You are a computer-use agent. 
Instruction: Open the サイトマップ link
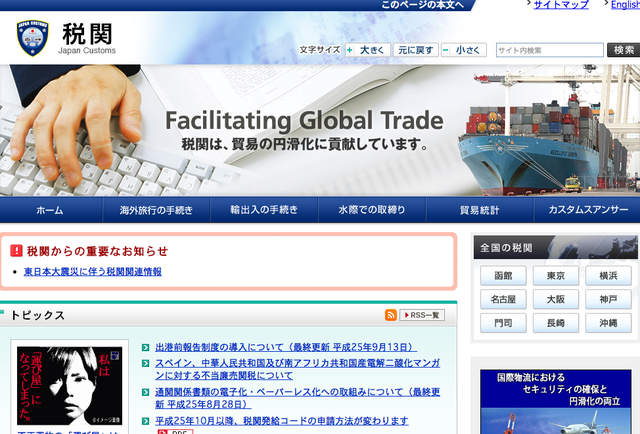pos(561,5)
